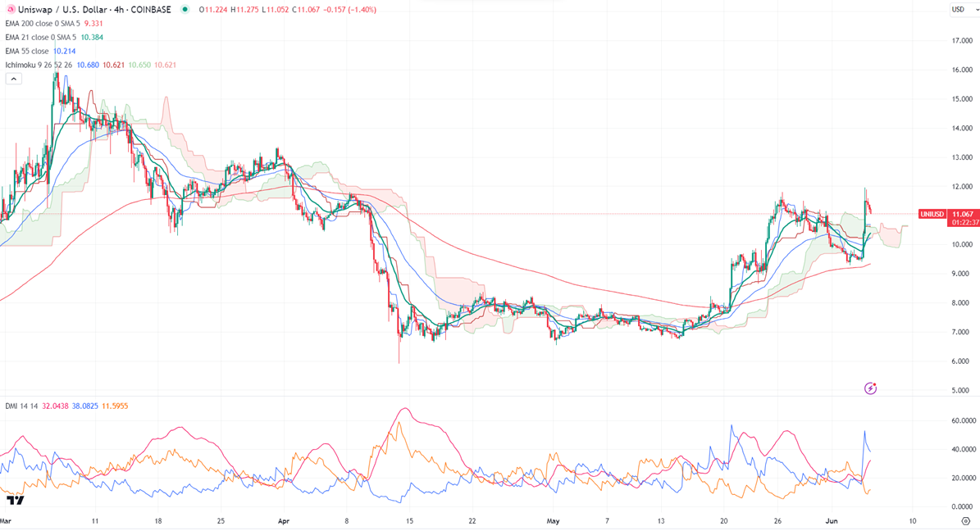Viewport: 980px width, 531px height.
Task: Click the 20.0000 DMI axis label
Action: [963, 478]
